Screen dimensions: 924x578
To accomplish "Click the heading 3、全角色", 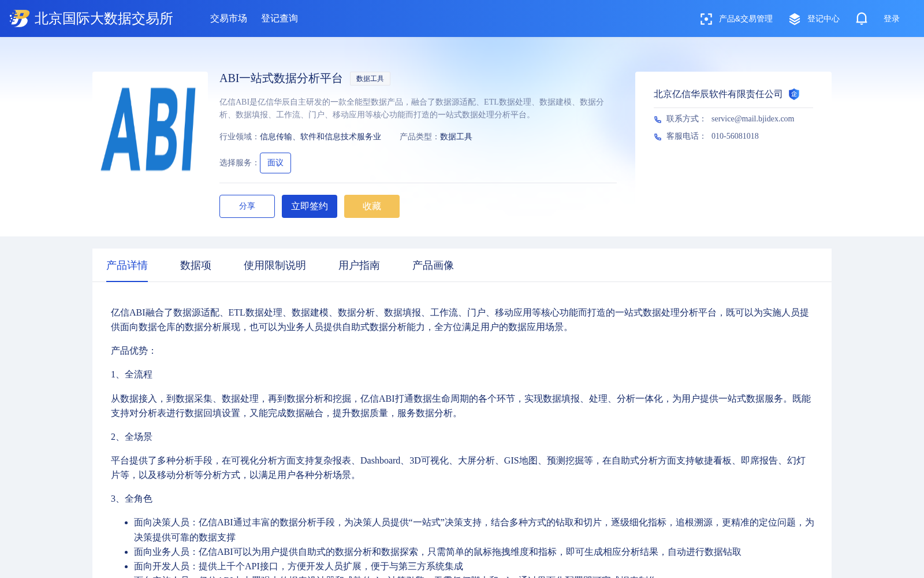I will (132, 499).
